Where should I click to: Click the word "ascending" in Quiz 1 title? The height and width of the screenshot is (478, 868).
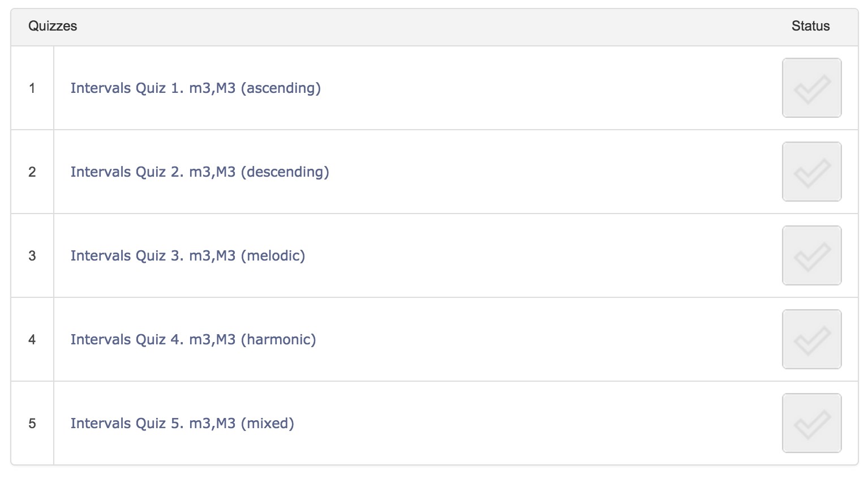pos(281,89)
